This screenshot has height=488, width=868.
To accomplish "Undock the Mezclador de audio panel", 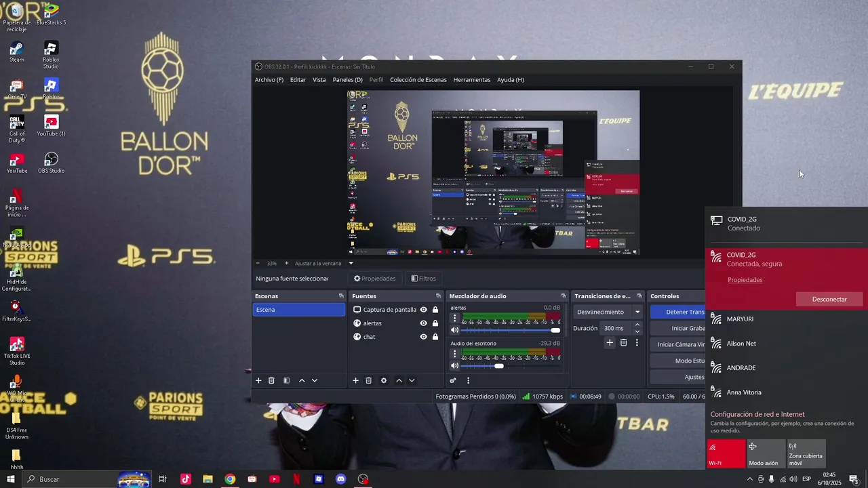I will [564, 296].
